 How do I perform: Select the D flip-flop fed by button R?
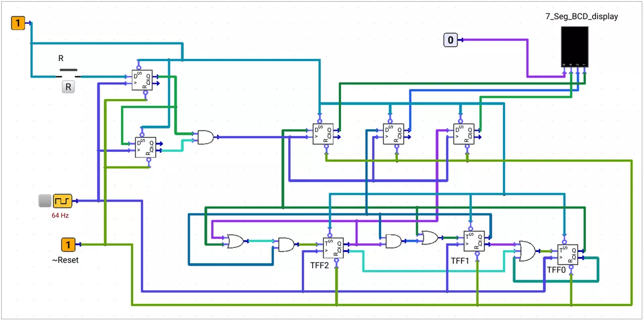(142, 80)
